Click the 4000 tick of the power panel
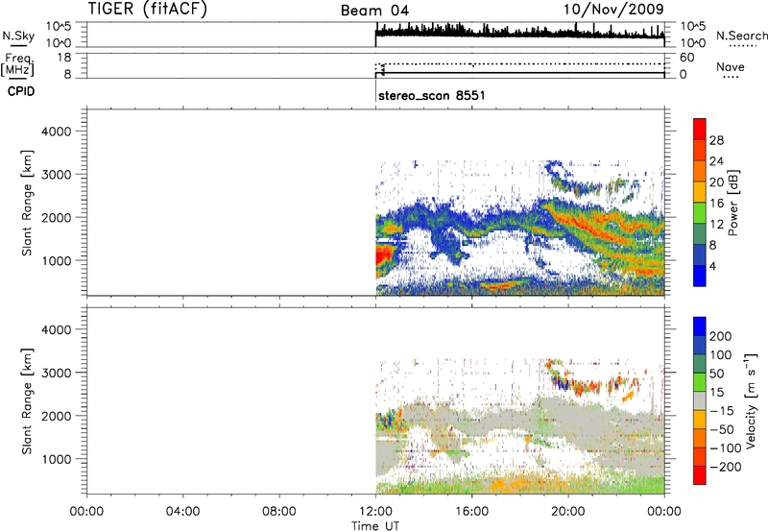Image resolution: width=768 pixels, height=532 pixels. pyautogui.click(x=56, y=132)
